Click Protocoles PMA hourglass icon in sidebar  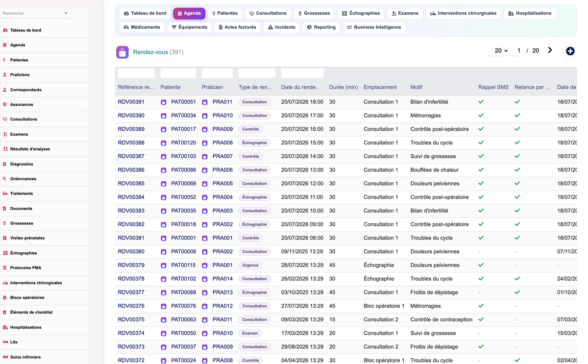click(x=5, y=268)
